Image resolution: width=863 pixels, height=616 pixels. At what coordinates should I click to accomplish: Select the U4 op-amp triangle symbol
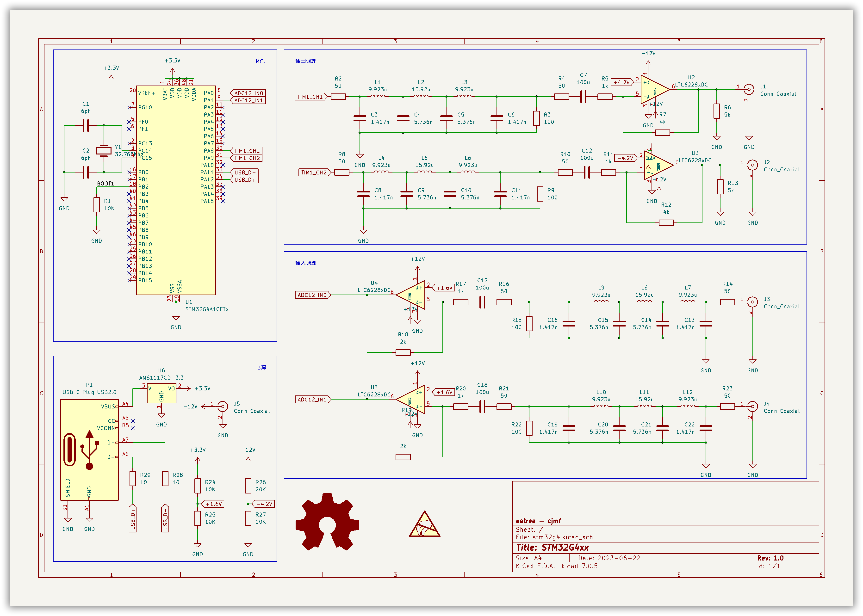(x=410, y=295)
